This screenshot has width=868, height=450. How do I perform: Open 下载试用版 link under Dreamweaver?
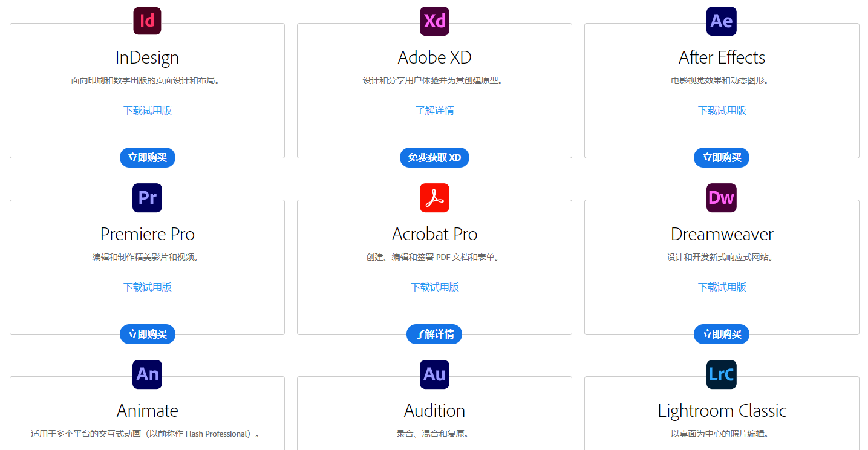tap(722, 287)
